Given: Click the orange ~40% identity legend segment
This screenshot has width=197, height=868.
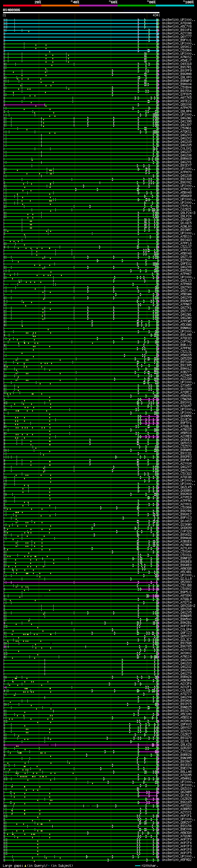Looking at the screenshot, I should pos(60,6).
